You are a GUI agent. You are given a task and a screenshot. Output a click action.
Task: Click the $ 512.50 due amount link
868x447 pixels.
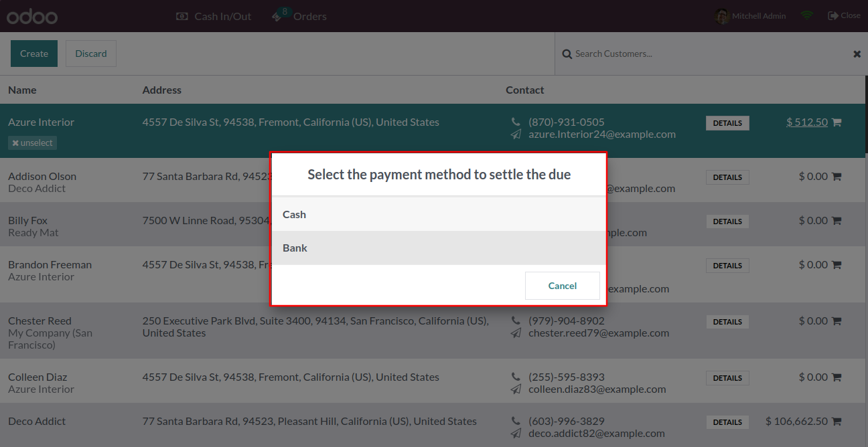pos(807,122)
